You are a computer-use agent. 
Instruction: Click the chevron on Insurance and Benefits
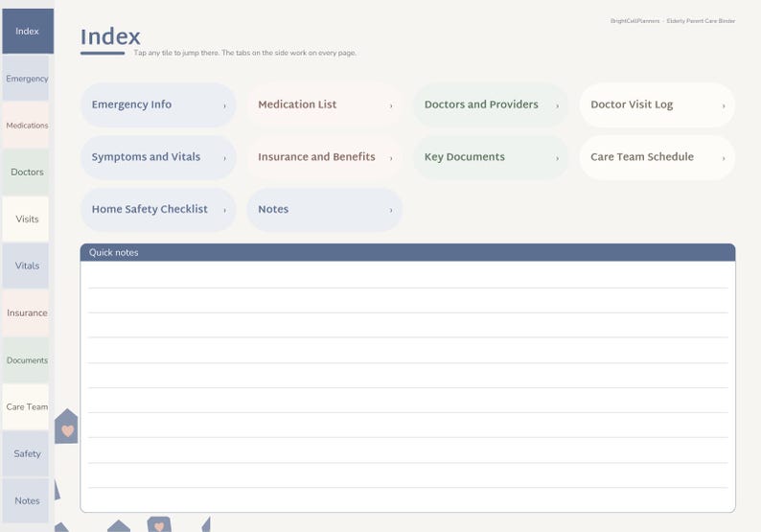(x=391, y=158)
